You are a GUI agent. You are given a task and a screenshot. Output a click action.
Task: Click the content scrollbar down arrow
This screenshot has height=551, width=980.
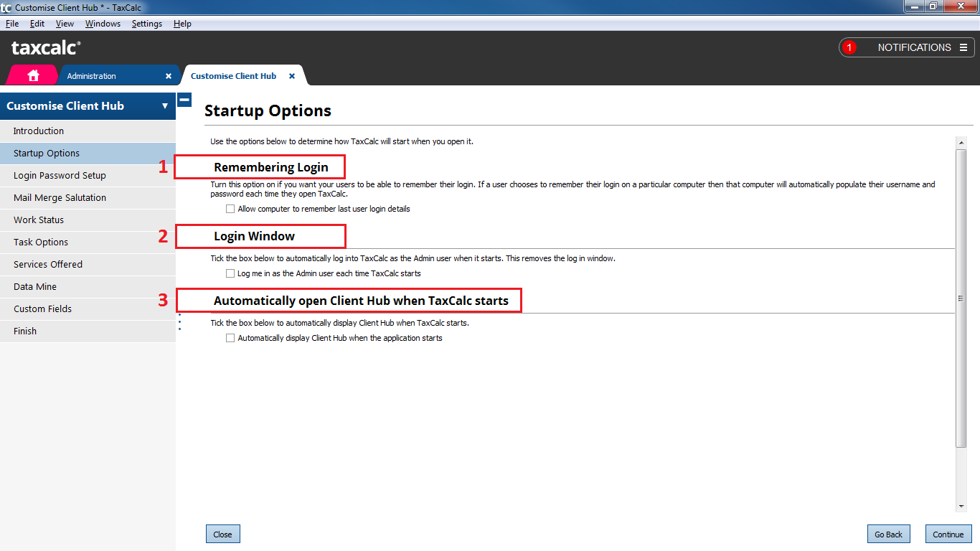[x=961, y=507]
